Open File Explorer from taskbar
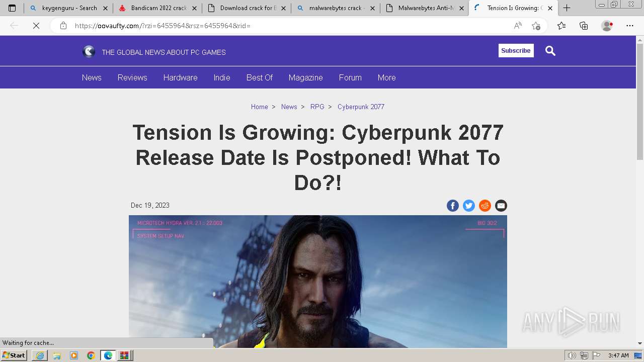The height and width of the screenshot is (362, 644). 57,355
